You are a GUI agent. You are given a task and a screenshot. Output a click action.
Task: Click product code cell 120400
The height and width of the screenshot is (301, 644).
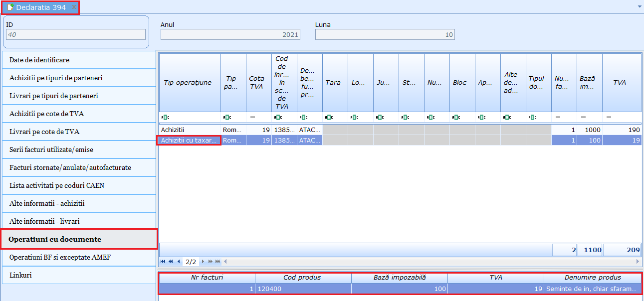[303, 288]
